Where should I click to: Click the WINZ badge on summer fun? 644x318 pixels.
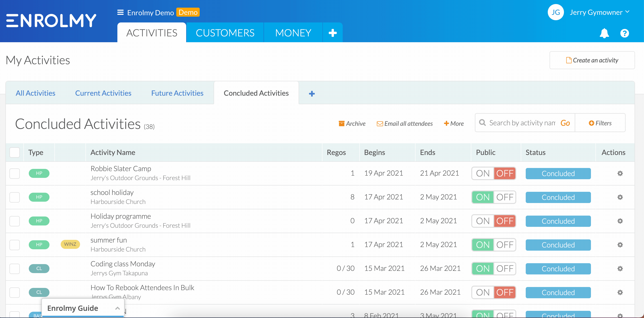coord(70,244)
